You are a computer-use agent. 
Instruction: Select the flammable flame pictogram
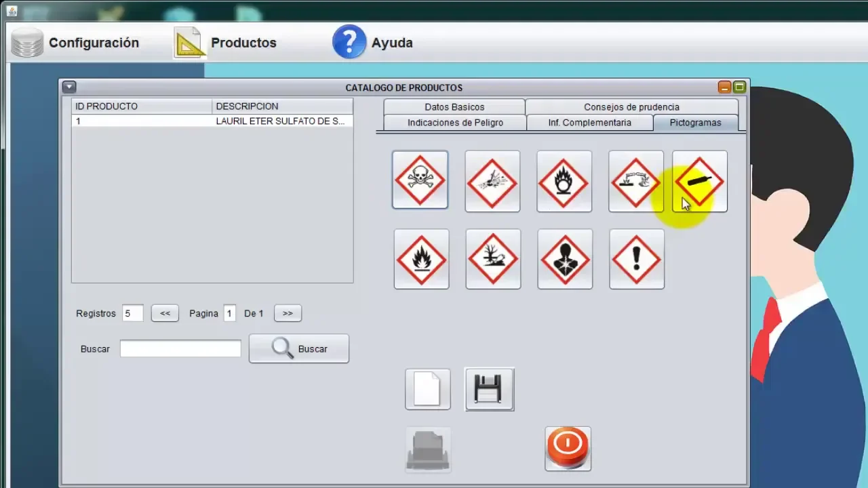click(x=421, y=260)
